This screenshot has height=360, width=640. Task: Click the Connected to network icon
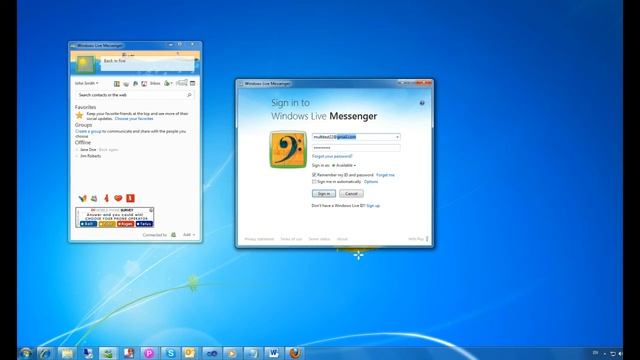(173, 235)
